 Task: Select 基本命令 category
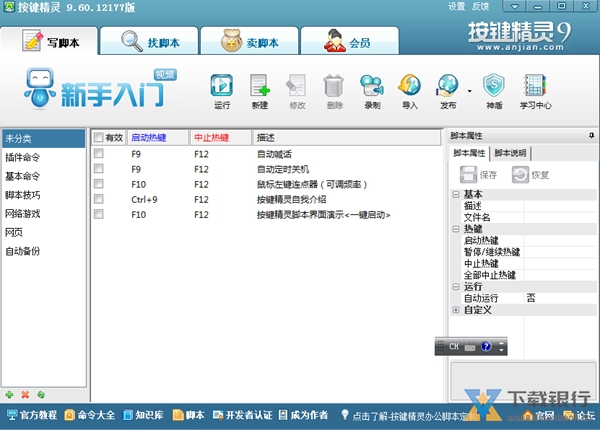point(43,176)
